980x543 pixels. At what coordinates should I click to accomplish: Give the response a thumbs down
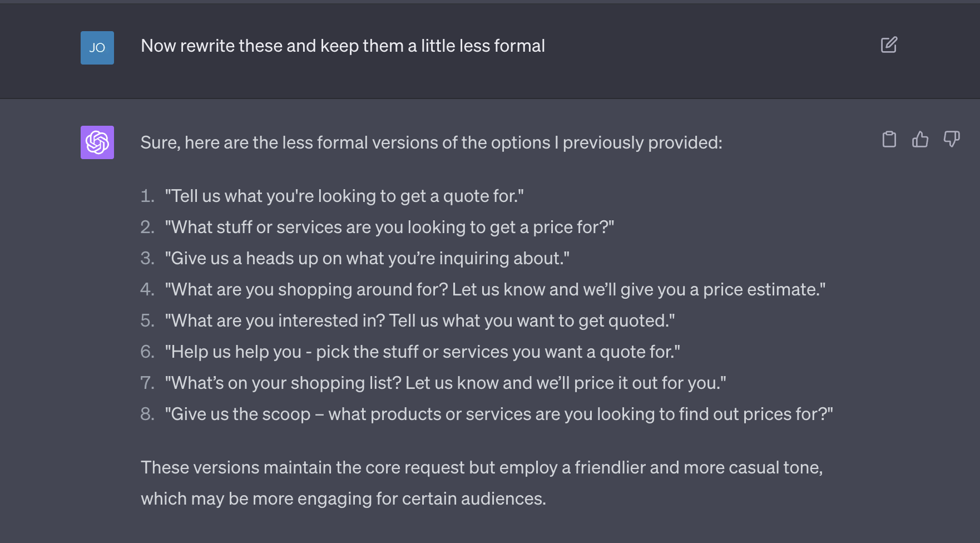click(x=951, y=139)
